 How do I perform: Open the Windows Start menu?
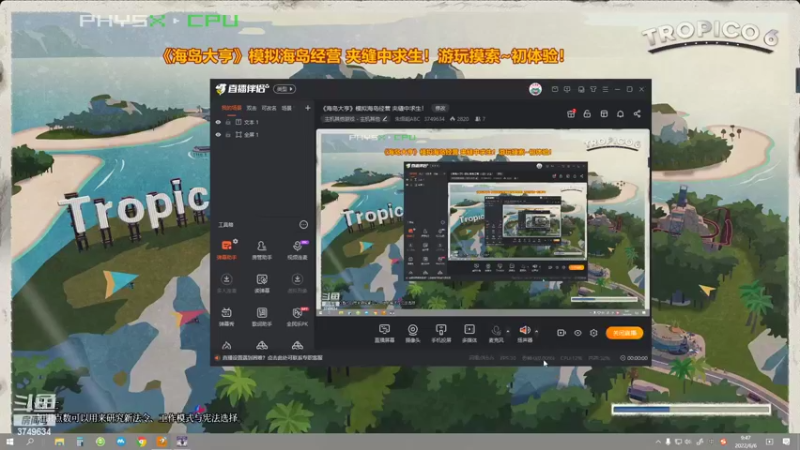tap(9, 441)
